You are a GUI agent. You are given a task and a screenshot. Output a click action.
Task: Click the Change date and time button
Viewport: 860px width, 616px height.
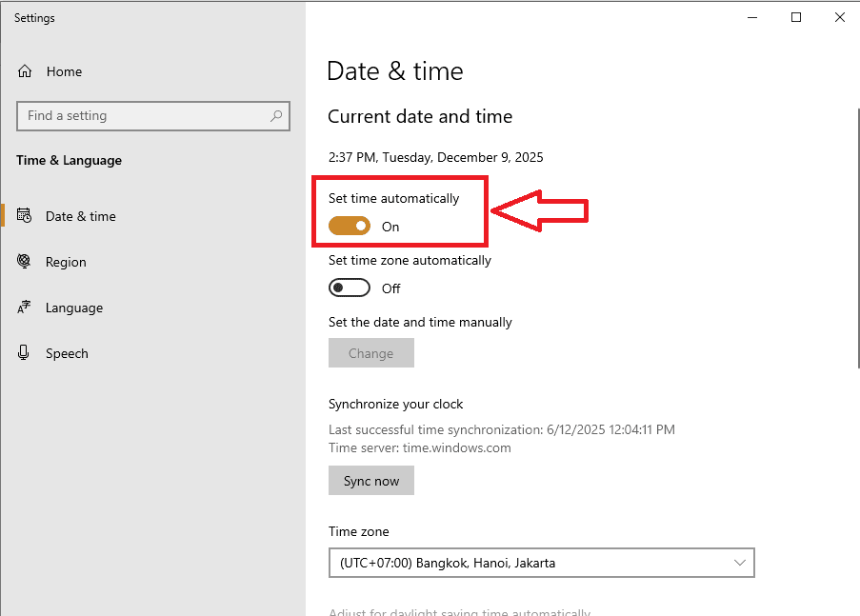coord(370,353)
